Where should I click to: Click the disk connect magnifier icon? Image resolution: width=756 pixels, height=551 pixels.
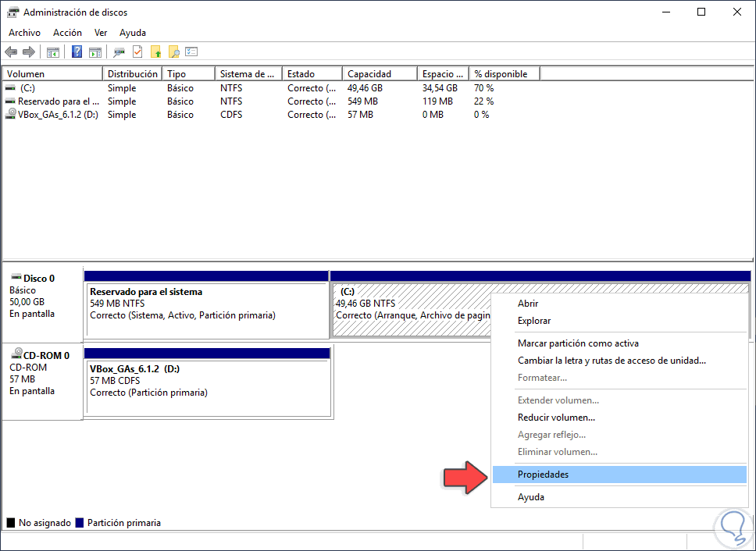click(x=119, y=52)
